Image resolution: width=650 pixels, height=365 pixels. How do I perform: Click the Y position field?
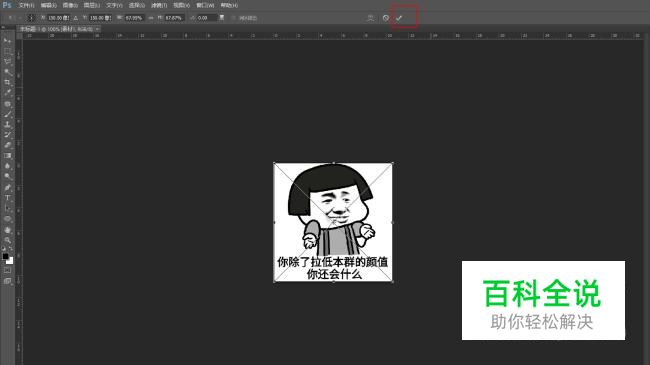(100, 18)
